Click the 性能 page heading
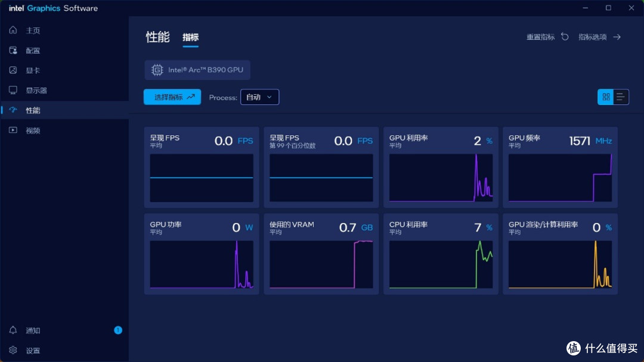The height and width of the screenshot is (362, 644). coord(157,37)
